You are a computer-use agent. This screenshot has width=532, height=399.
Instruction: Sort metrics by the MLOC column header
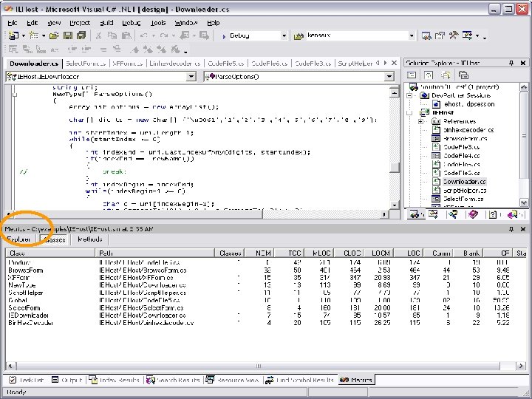tap(319, 253)
